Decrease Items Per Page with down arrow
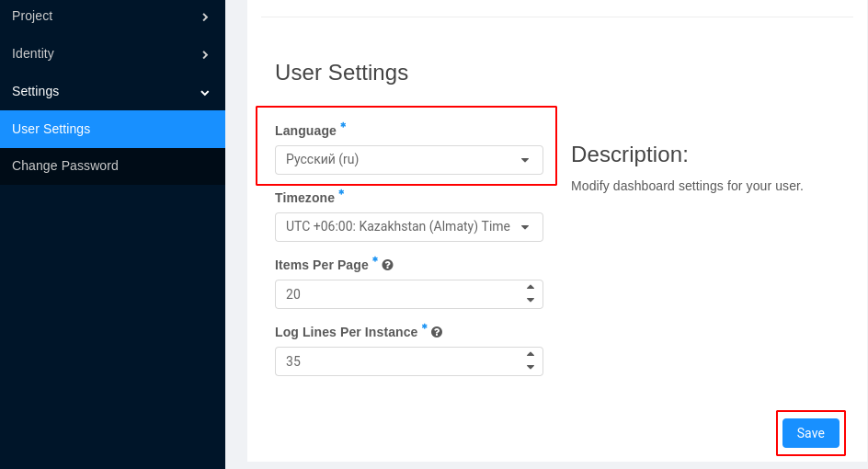The image size is (868, 469). pyautogui.click(x=531, y=300)
